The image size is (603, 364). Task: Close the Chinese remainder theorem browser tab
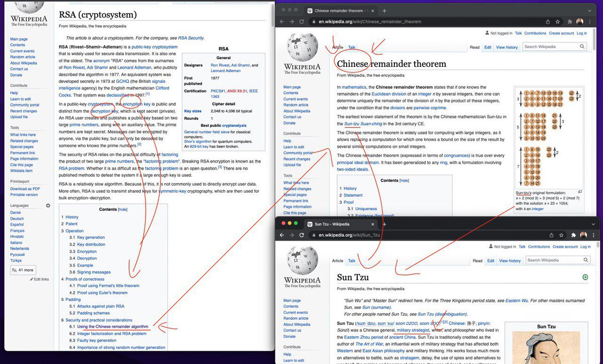[x=372, y=11]
